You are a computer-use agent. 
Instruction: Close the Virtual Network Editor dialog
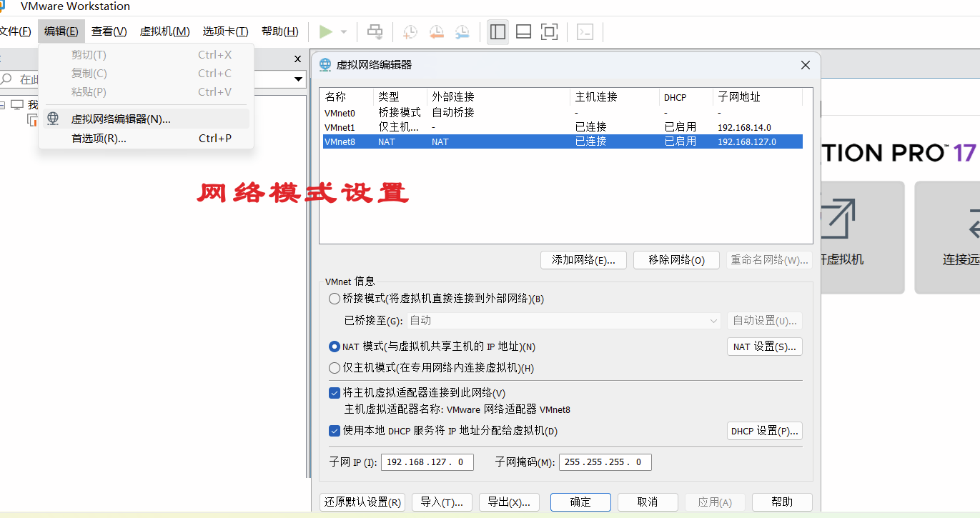(806, 65)
